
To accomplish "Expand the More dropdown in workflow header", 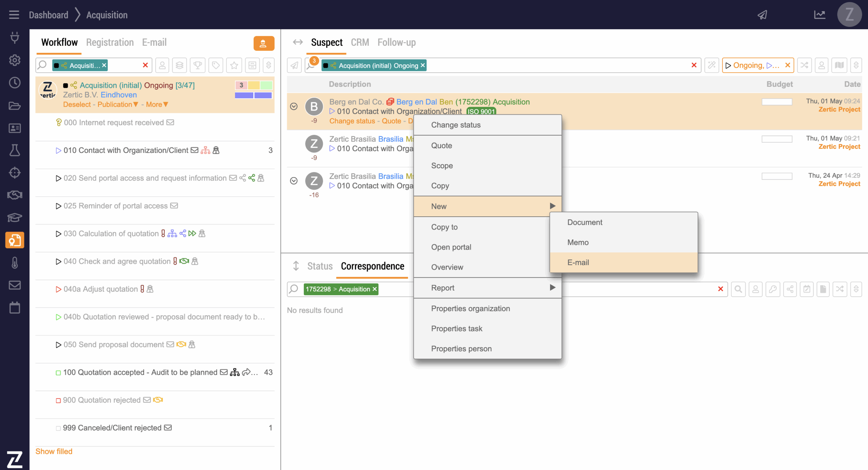I will point(157,104).
